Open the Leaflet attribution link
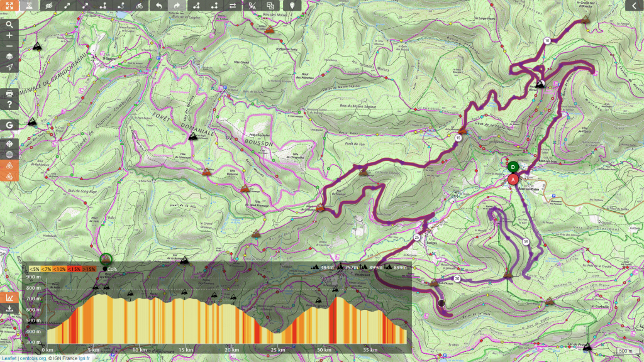Screen dimensions: 644x362 [x=8, y=358]
